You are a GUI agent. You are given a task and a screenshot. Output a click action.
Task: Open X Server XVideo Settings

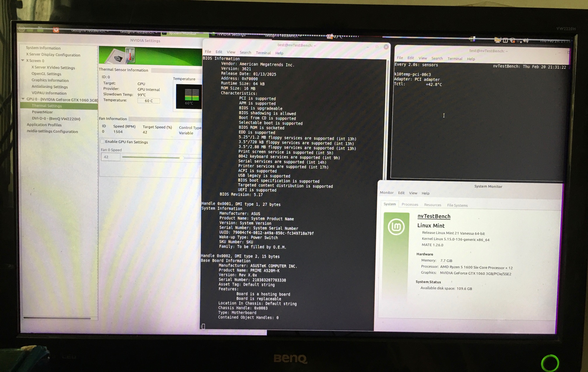coord(53,67)
